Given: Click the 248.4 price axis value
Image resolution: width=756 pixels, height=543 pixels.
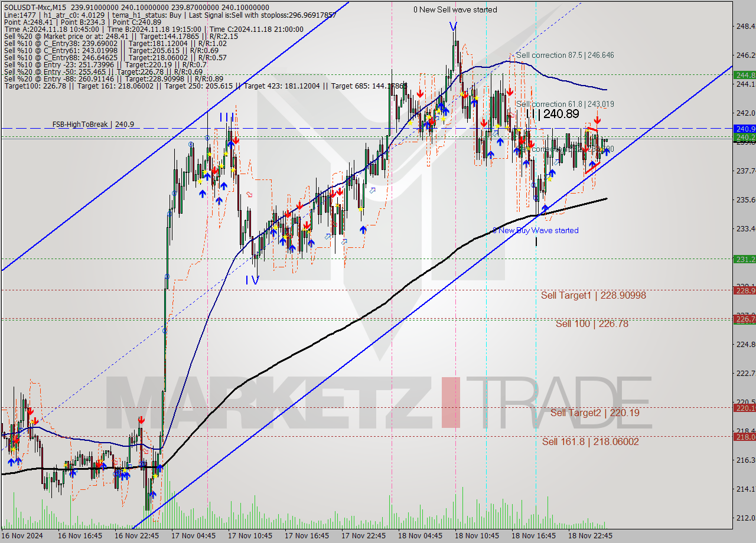Looking at the screenshot, I should point(745,26).
